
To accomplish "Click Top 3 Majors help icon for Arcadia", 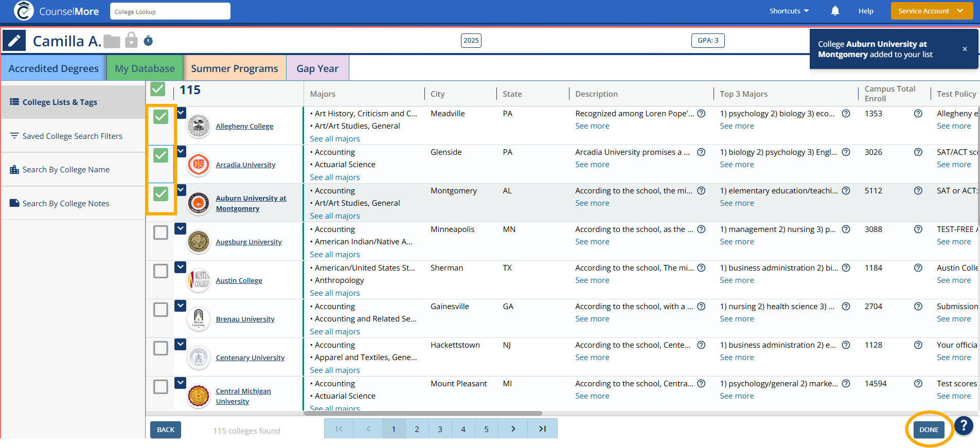I will pyautogui.click(x=846, y=152).
